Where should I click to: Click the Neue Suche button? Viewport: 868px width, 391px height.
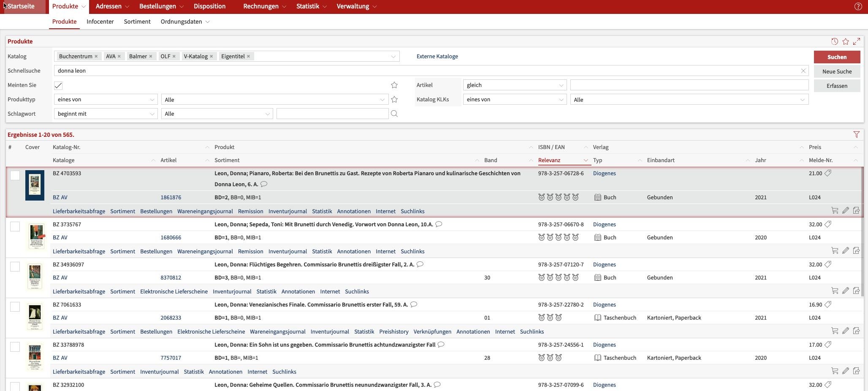point(837,71)
